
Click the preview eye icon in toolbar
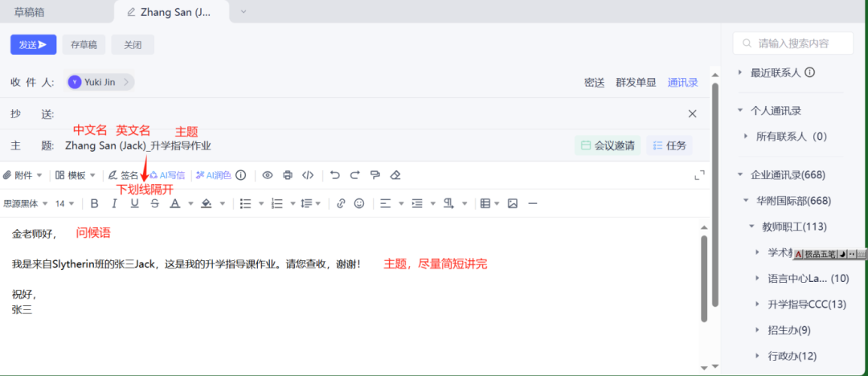268,175
